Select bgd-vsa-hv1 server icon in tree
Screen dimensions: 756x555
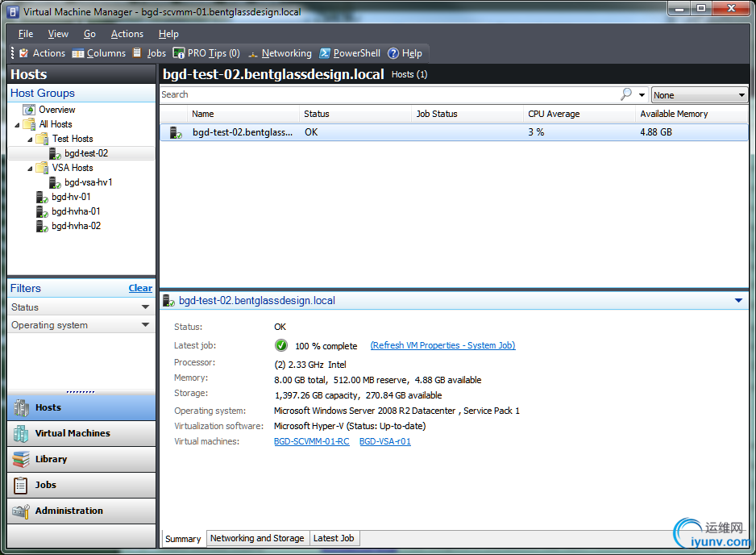55,182
